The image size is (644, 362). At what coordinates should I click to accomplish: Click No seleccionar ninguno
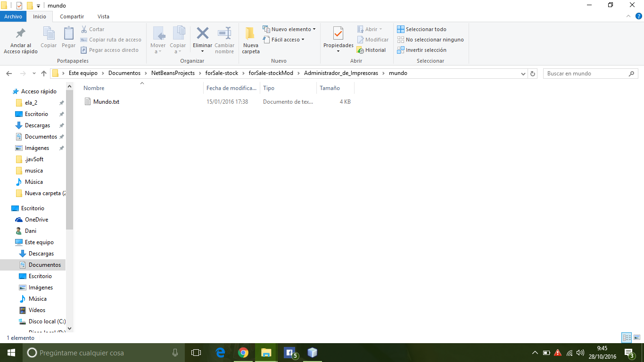tap(430, 40)
